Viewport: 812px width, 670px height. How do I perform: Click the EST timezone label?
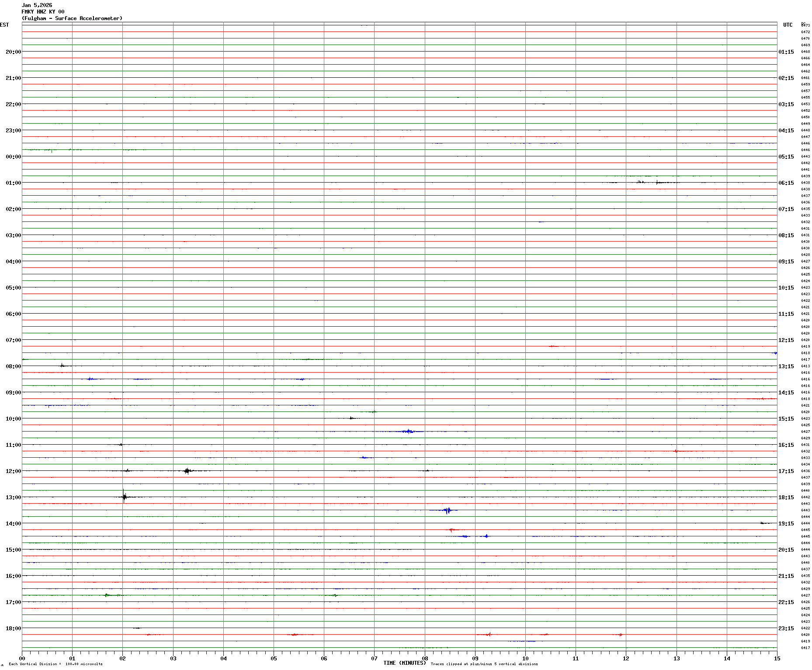pos(4,25)
